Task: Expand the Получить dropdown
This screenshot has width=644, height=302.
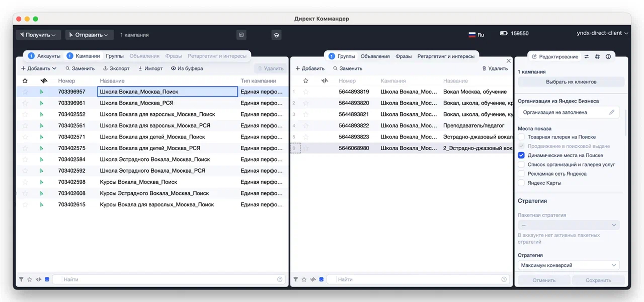Action: tap(38, 35)
